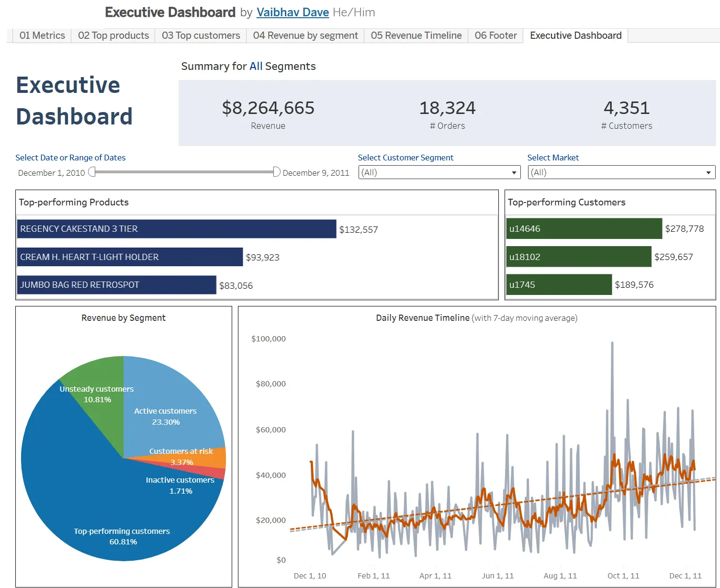This screenshot has width=720, height=588.
Task: Click left handle of date range slider
Action: pyautogui.click(x=92, y=172)
